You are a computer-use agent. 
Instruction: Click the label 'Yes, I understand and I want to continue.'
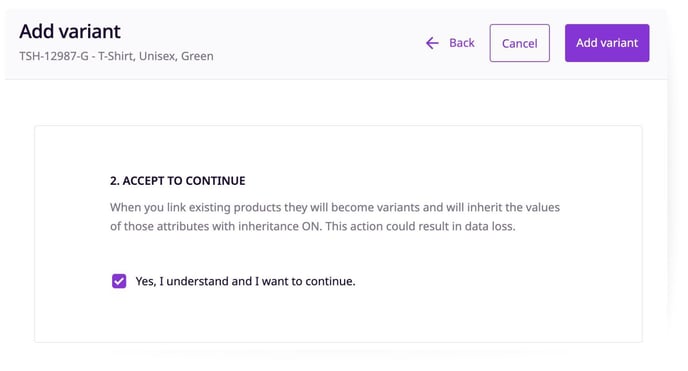[245, 281]
